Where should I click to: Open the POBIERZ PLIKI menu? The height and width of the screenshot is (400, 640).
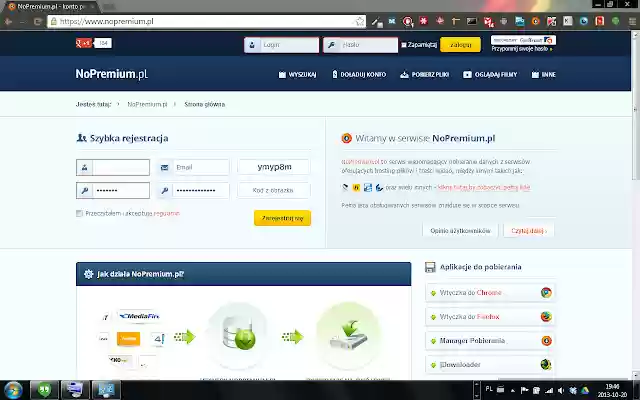[424, 74]
